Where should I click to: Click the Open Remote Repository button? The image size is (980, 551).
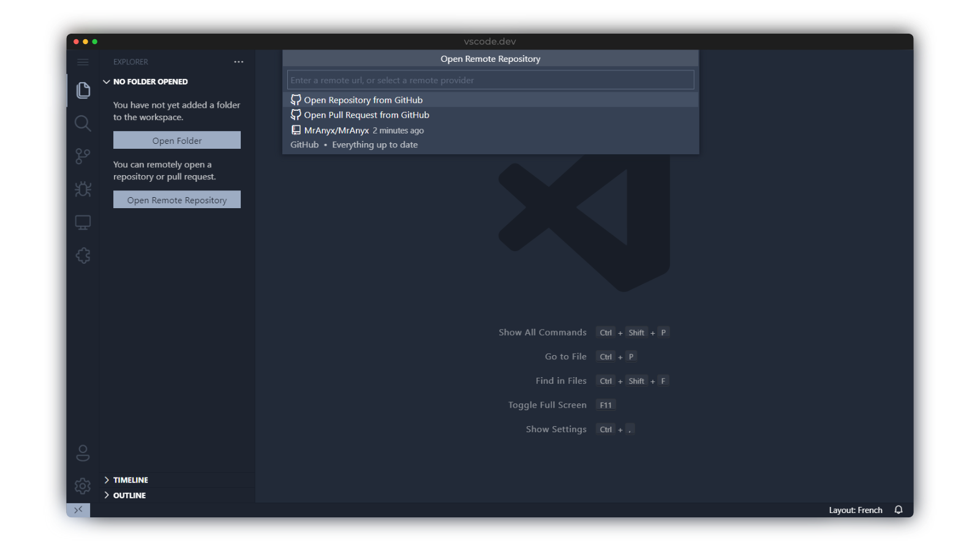pos(177,200)
